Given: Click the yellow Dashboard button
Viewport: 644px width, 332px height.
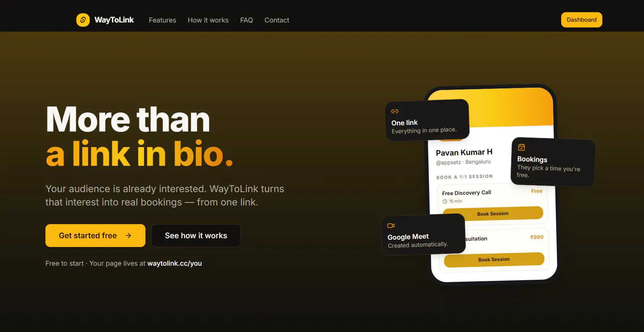Looking at the screenshot, I should (x=581, y=20).
